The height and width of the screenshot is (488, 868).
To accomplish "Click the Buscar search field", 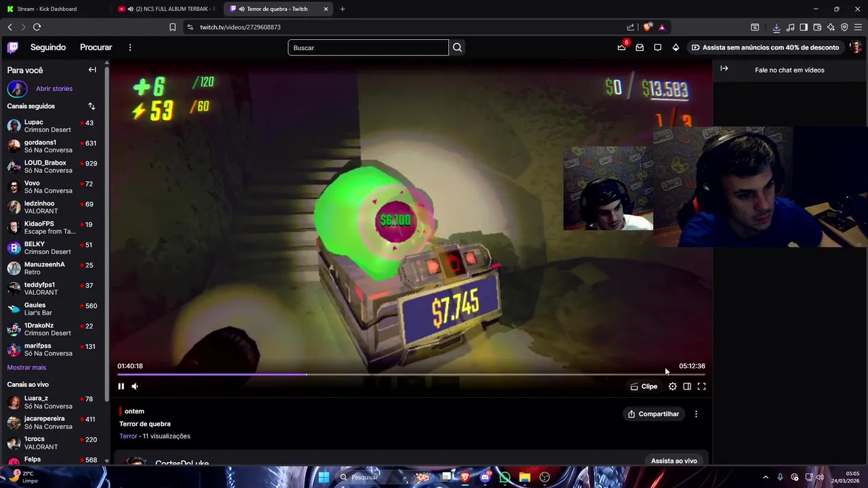I will [368, 47].
